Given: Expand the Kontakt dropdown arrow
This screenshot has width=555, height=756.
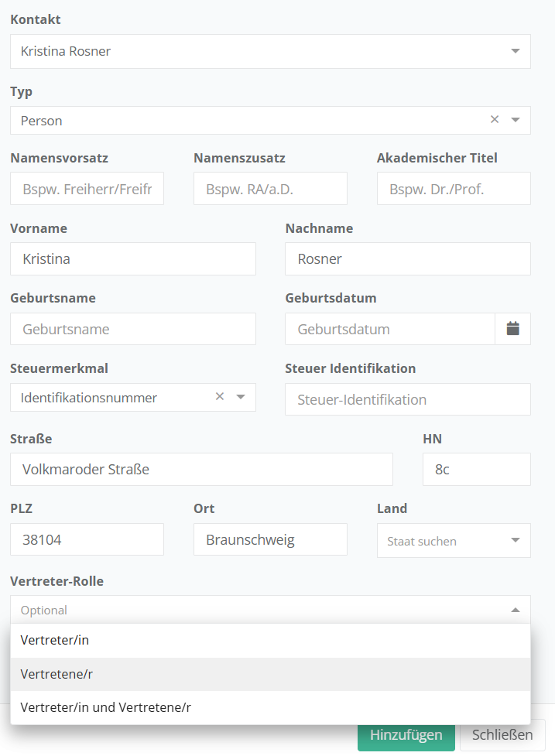Looking at the screenshot, I should point(516,51).
